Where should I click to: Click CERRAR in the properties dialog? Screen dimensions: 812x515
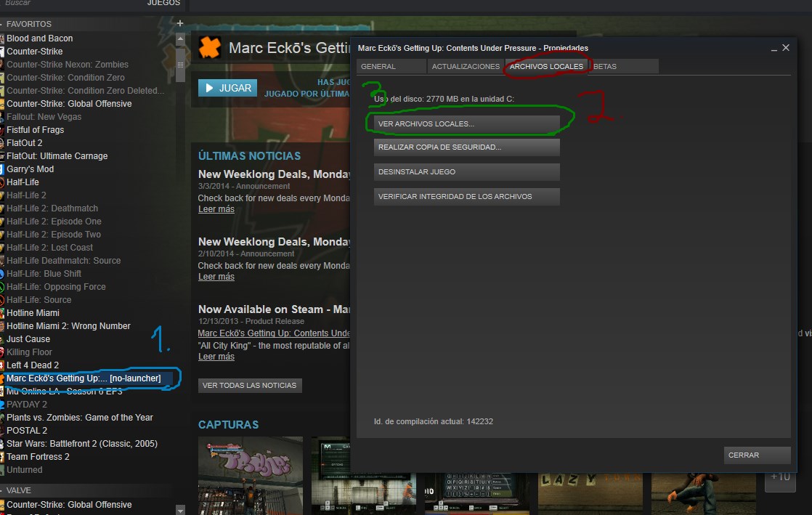point(757,455)
